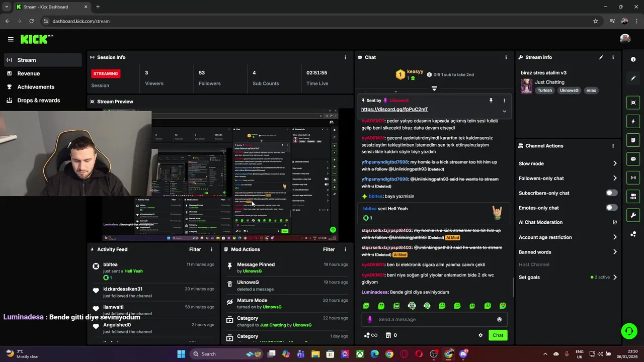The image size is (644, 362).
Task: Open the Chat panel three-dot menu
Action: [x=506, y=57]
